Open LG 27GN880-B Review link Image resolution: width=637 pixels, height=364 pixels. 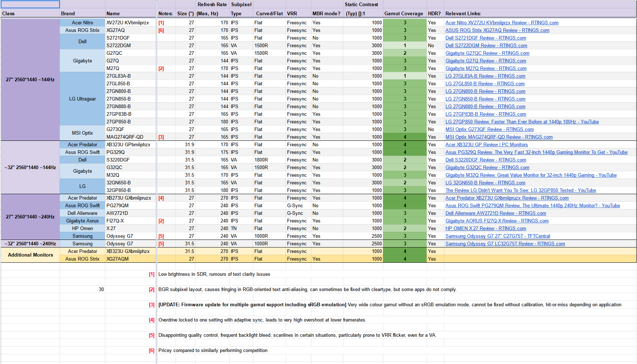point(485,106)
